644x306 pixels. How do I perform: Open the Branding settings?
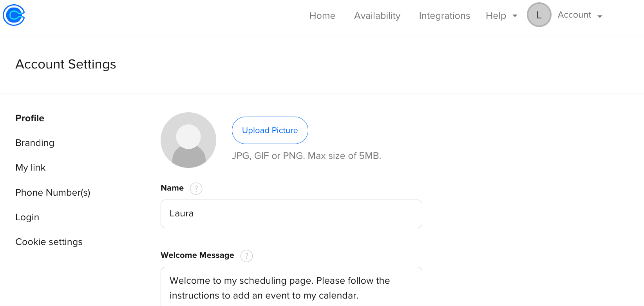tap(34, 142)
